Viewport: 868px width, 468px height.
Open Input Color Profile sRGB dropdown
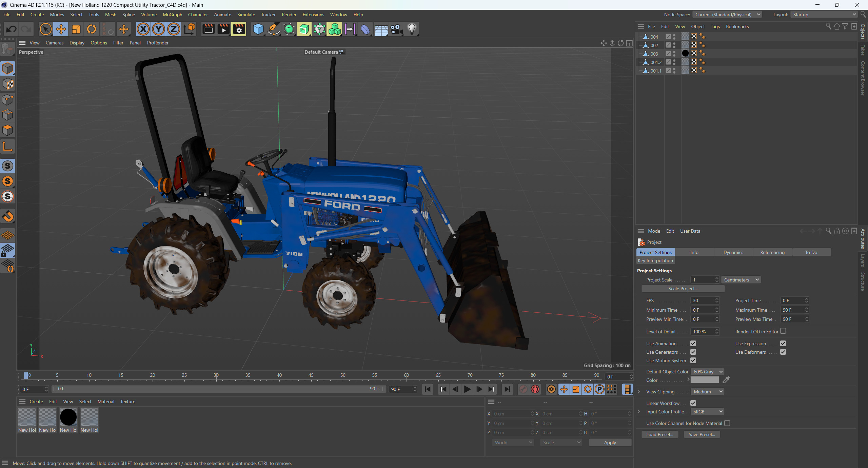click(707, 412)
